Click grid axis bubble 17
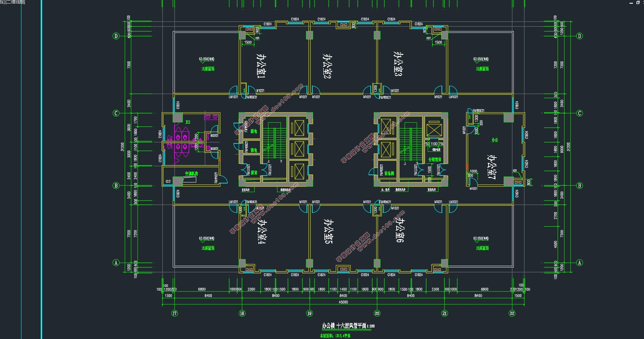Screen dimensions: 644x339 [174, 313]
